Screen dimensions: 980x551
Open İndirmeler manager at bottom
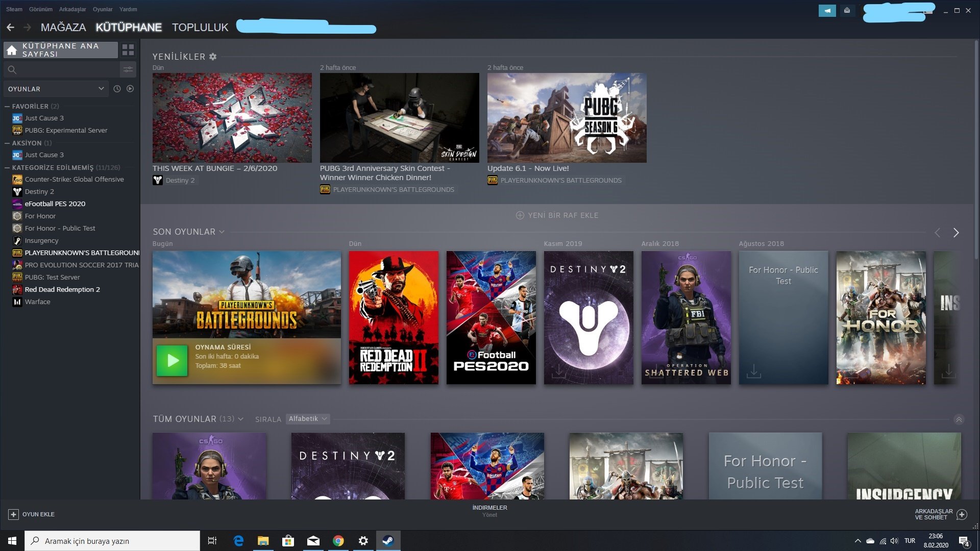click(489, 511)
